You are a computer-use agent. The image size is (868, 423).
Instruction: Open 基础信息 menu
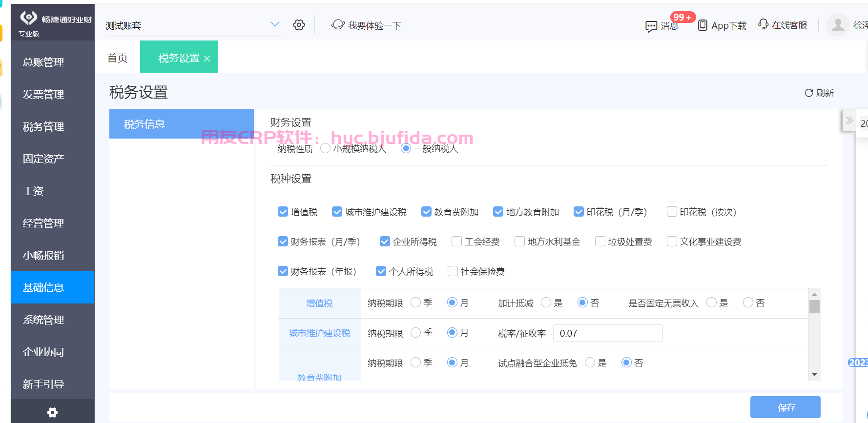coord(53,287)
